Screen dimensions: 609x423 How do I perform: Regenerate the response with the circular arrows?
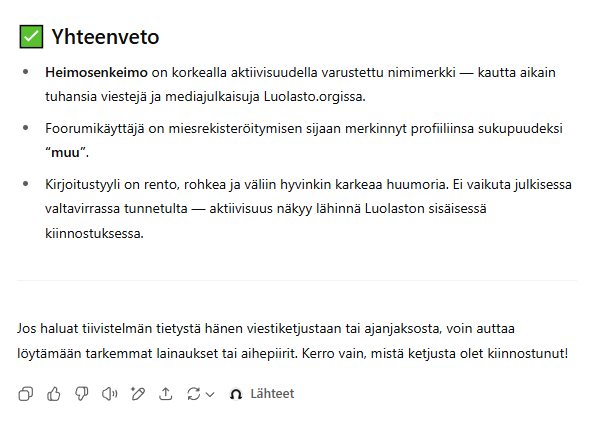(x=193, y=394)
